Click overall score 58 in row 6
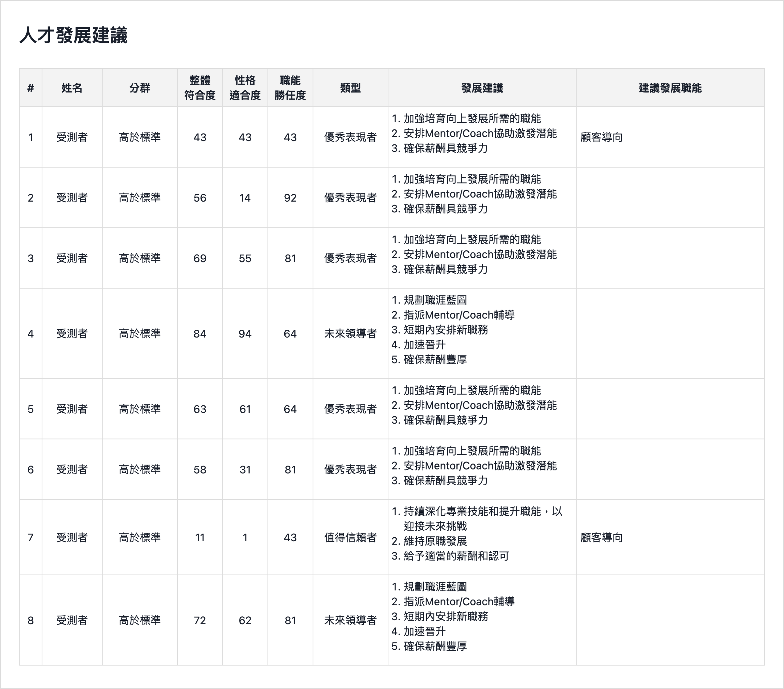The image size is (784, 689). coord(200,469)
